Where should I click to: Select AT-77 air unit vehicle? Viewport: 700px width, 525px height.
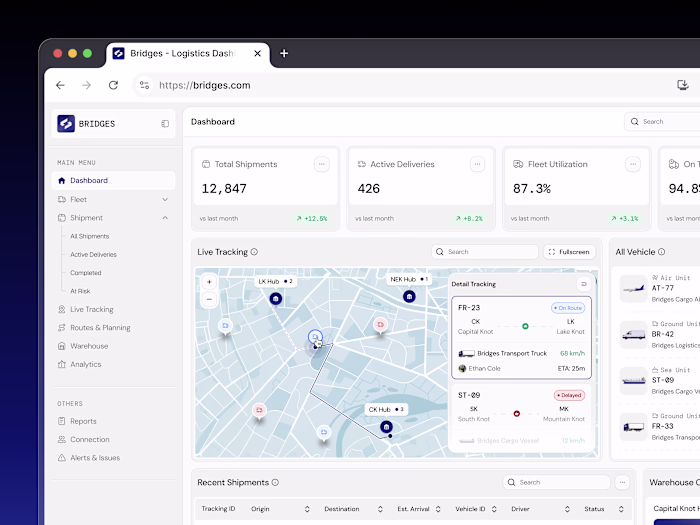point(660,288)
